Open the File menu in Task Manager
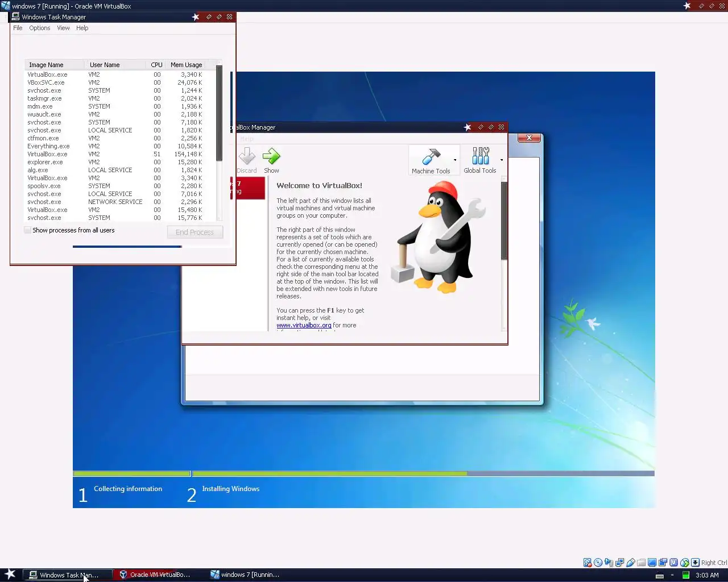 (x=18, y=28)
